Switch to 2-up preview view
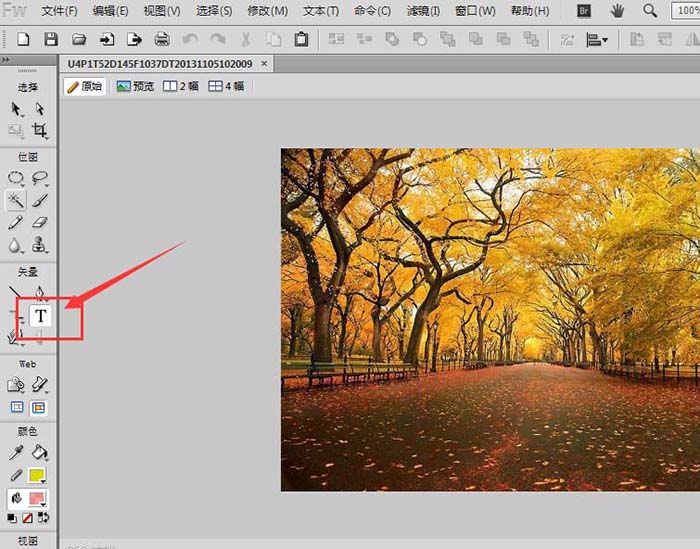Screen dimensions: 700x549 click(181, 86)
